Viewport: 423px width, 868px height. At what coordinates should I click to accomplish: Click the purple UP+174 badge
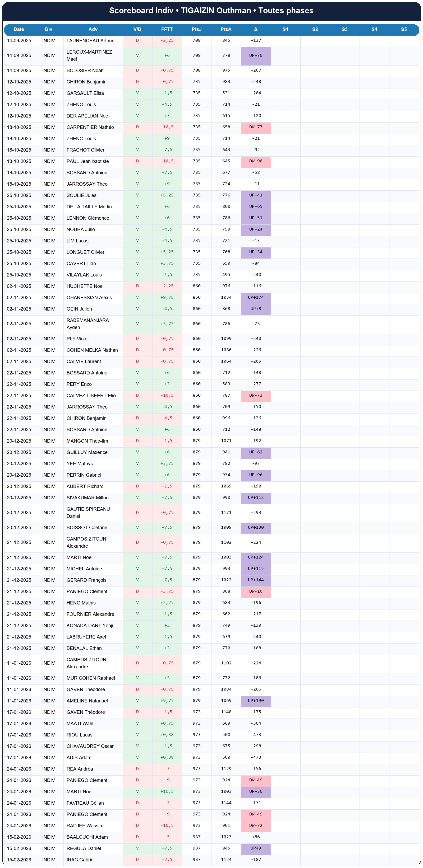pos(256,298)
